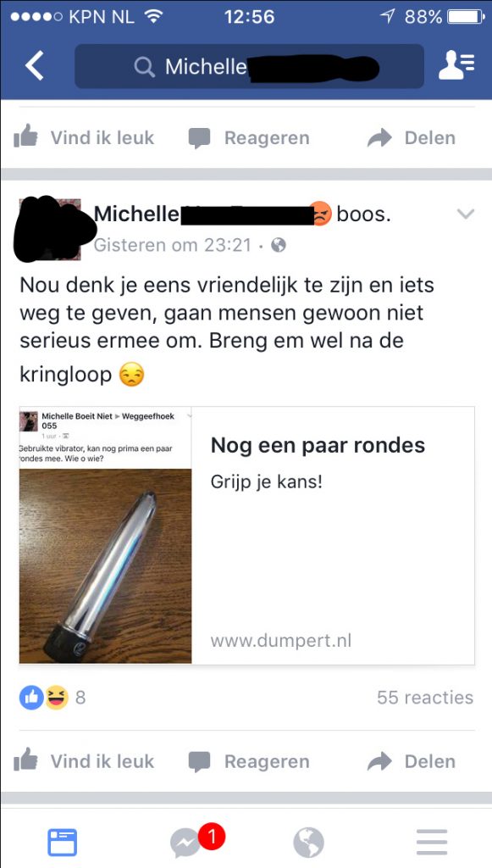The image size is (492, 868).
Task: Open the hamburger menu tab
Action: 431,843
